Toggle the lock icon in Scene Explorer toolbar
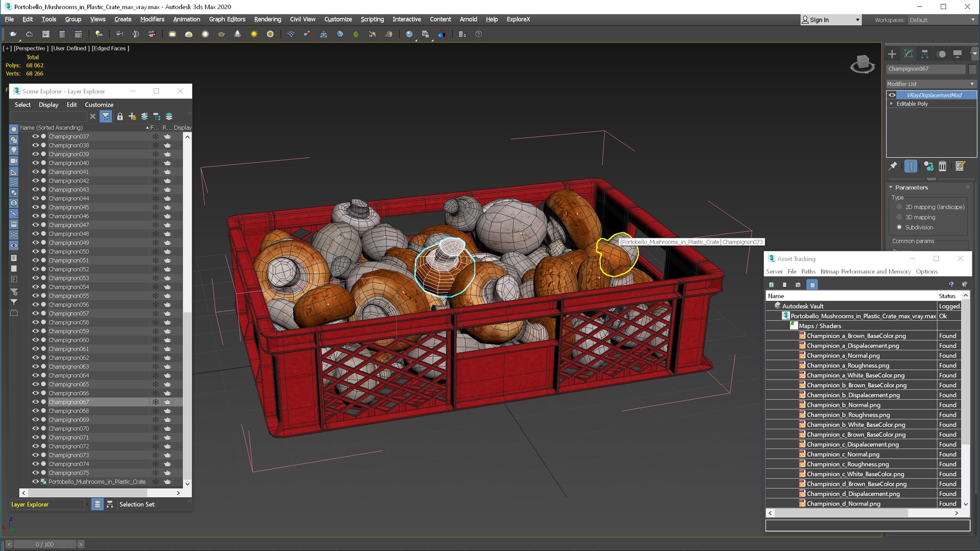The height and width of the screenshot is (551, 980). [x=119, y=116]
